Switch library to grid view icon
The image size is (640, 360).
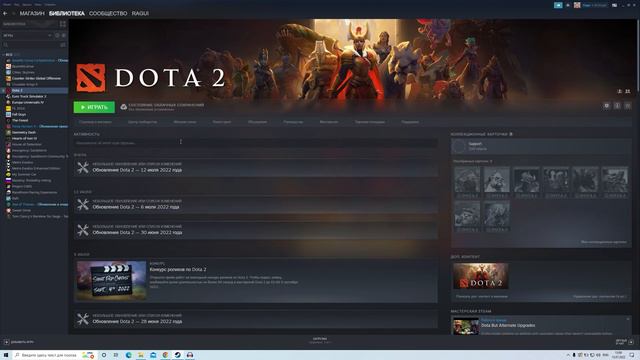click(x=63, y=24)
